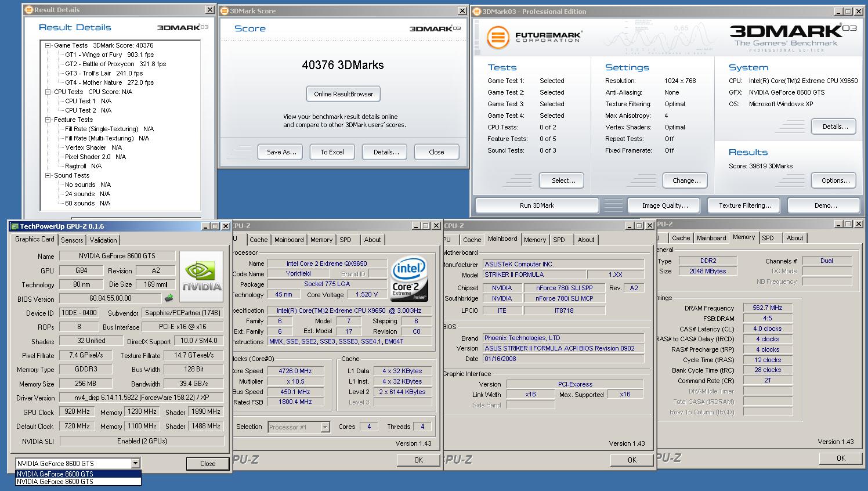Select GT1 - Wings of Fury result row

(108, 55)
